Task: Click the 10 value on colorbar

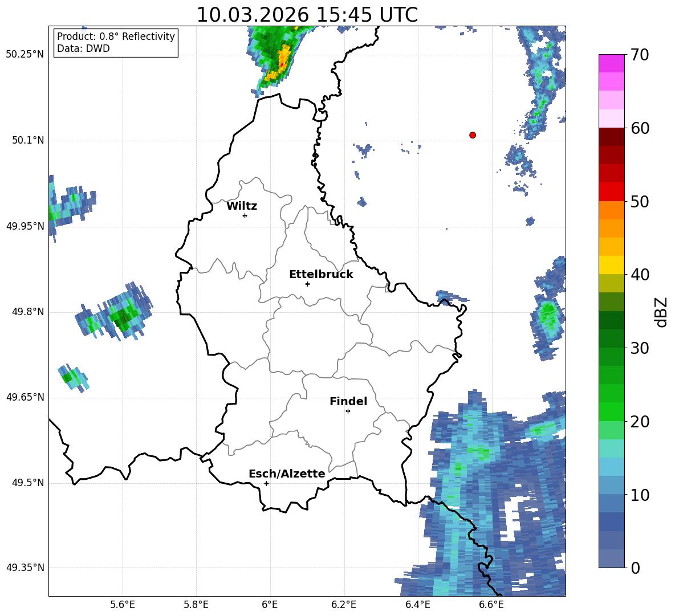Action: pos(640,495)
